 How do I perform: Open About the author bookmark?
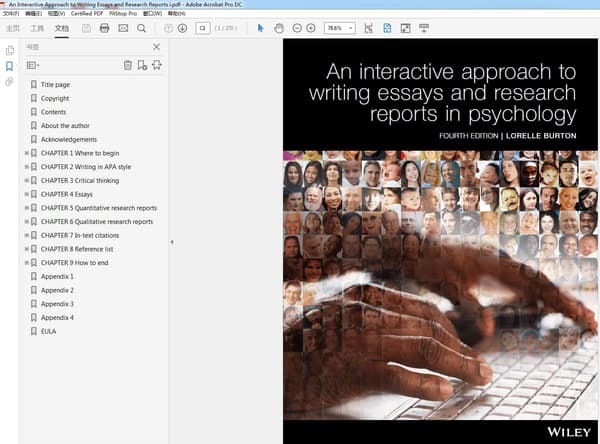pos(65,126)
